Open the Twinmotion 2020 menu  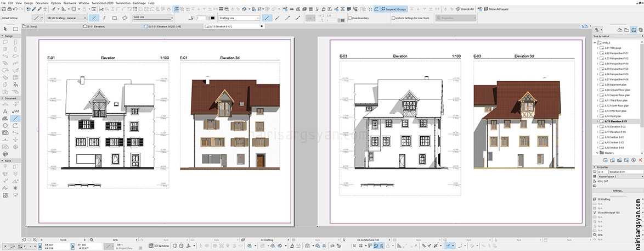click(x=102, y=3)
